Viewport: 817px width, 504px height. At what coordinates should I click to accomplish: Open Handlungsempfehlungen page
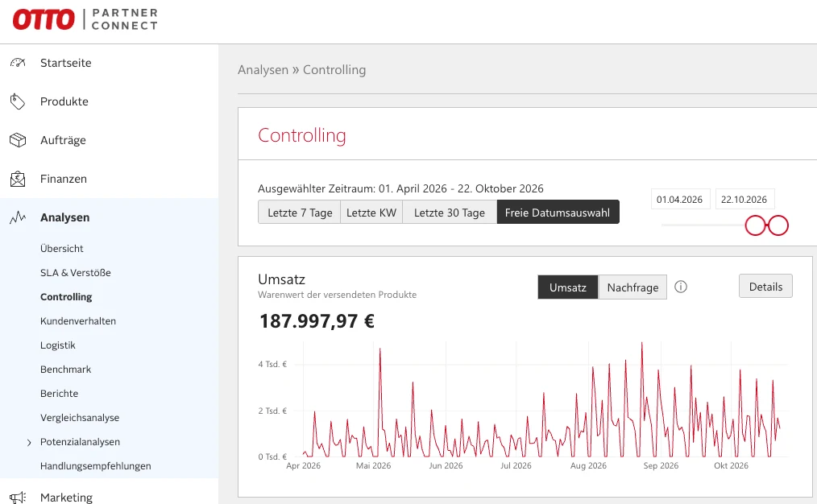[95, 466]
